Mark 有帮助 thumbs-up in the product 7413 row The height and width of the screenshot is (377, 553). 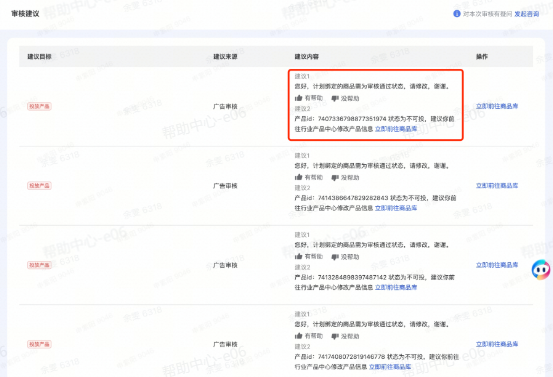(x=309, y=257)
